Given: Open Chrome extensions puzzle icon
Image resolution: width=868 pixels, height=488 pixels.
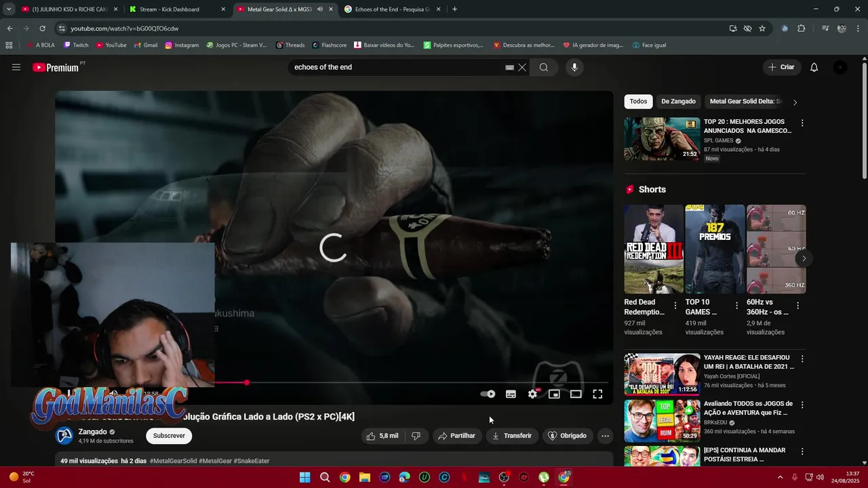Looking at the screenshot, I should click(x=802, y=28).
